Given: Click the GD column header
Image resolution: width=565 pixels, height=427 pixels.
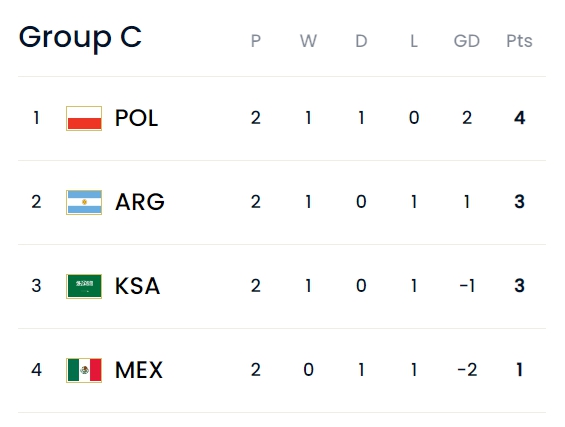Looking at the screenshot, I should click(x=467, y=41).
